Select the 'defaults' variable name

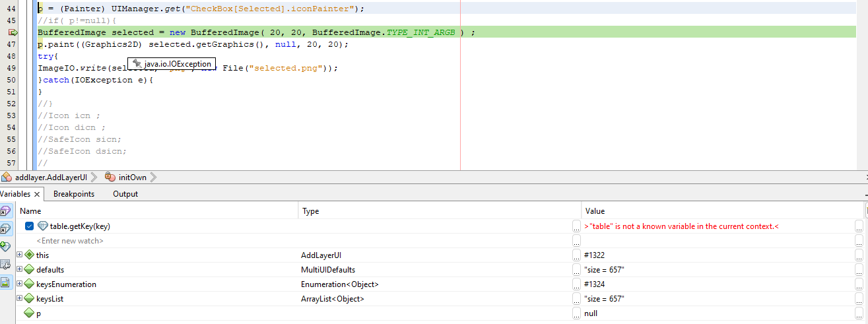[50, 270]
